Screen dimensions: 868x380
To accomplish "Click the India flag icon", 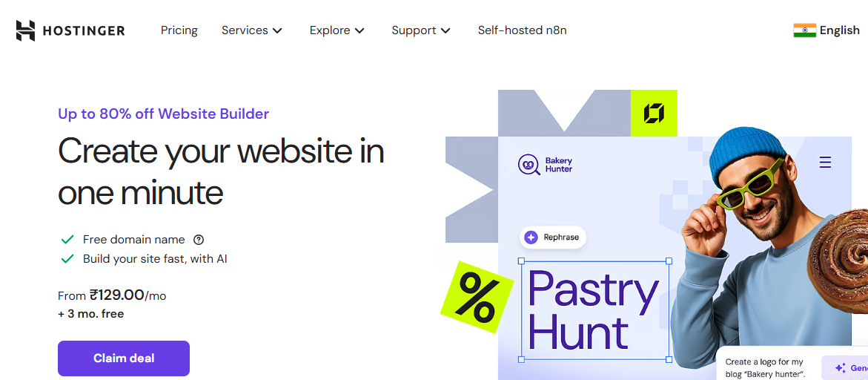I will [x=804, y=30].
